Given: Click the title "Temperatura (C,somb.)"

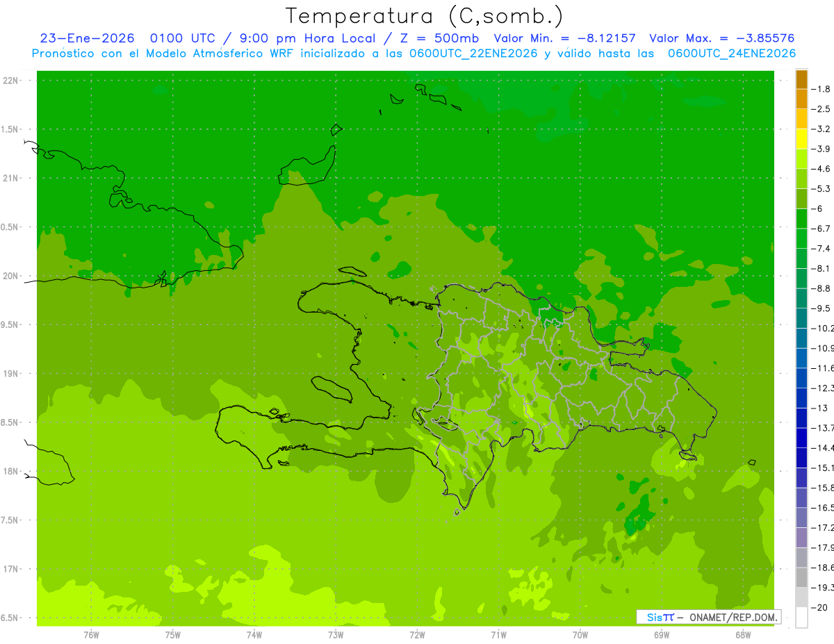Looking at the screenshot, I should click(x=424, y=16).
